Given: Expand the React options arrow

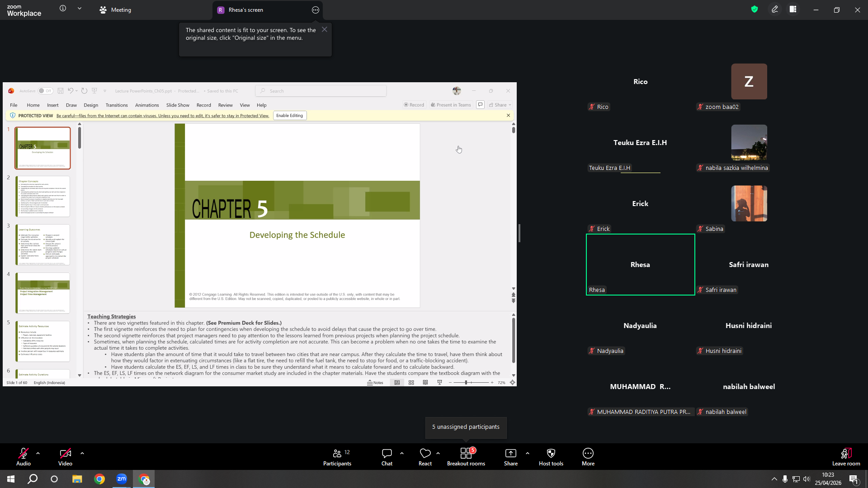Looking at the screenshot, I should [438, 453].
